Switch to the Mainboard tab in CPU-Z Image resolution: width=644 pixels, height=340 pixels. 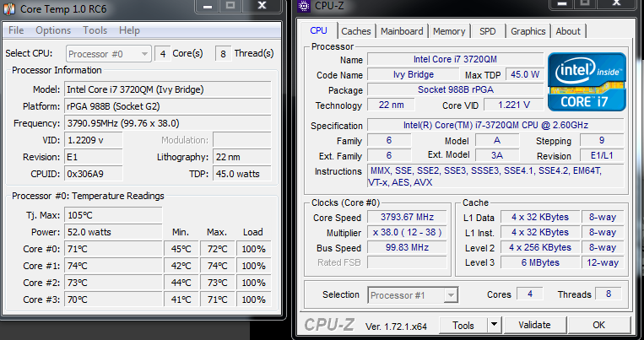click(x=402, y=31)
